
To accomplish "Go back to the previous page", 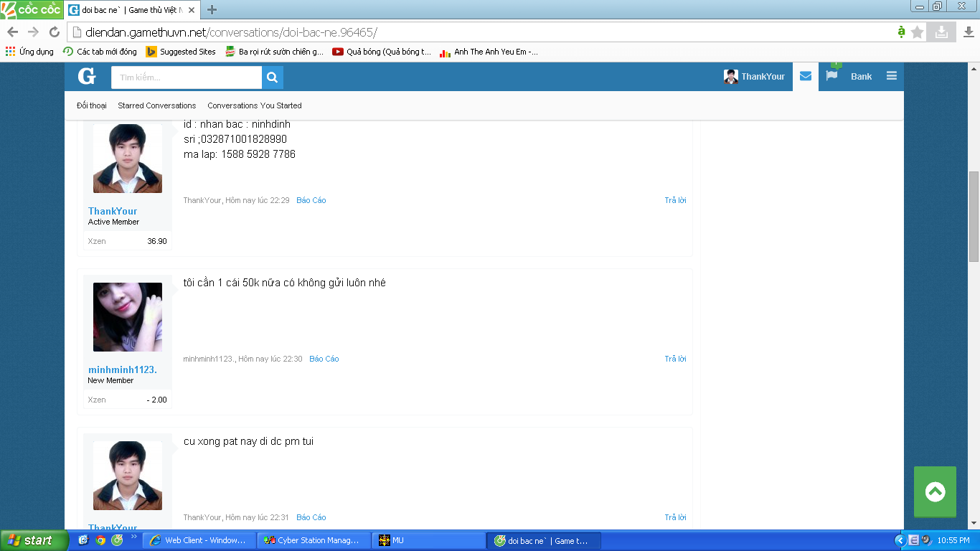I will 12,32.
